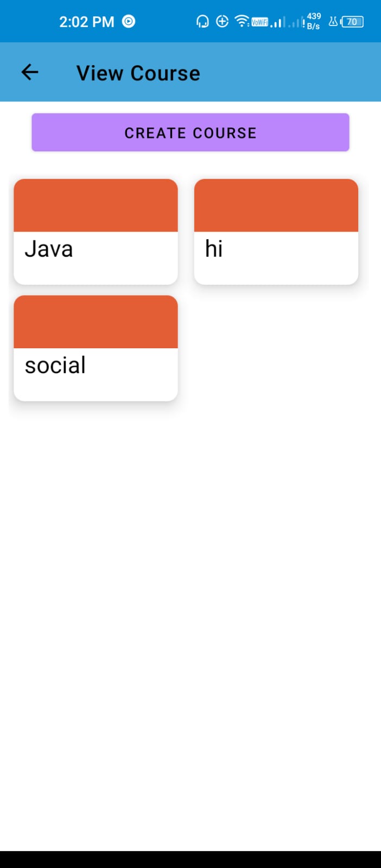Tap the circled plus status bar icon

pos(222,21)
